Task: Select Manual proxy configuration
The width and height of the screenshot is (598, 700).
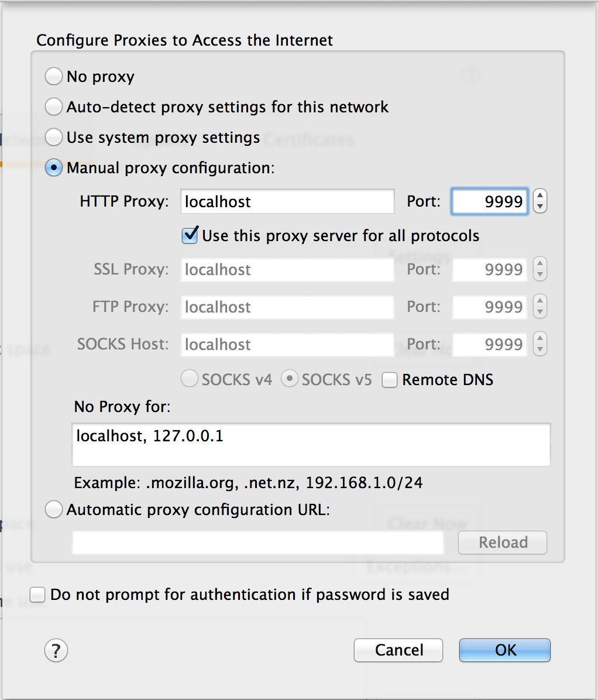Action: [x=53, y=167]
